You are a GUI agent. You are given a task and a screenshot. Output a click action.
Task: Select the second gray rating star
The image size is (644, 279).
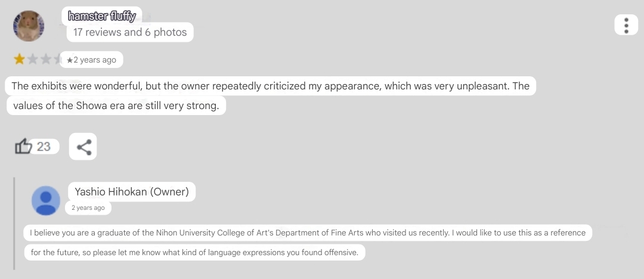tap(32, 60)
